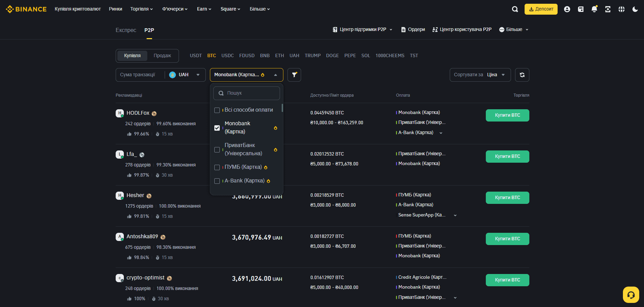Screen dimensions: 644x307
Task: Open the Сортувати за Ціна dropdown
Action: coord(480,75)
